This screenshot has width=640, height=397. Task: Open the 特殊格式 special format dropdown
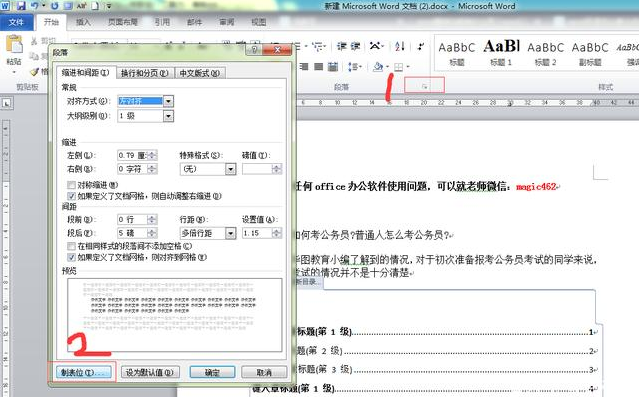coord(231,169)
